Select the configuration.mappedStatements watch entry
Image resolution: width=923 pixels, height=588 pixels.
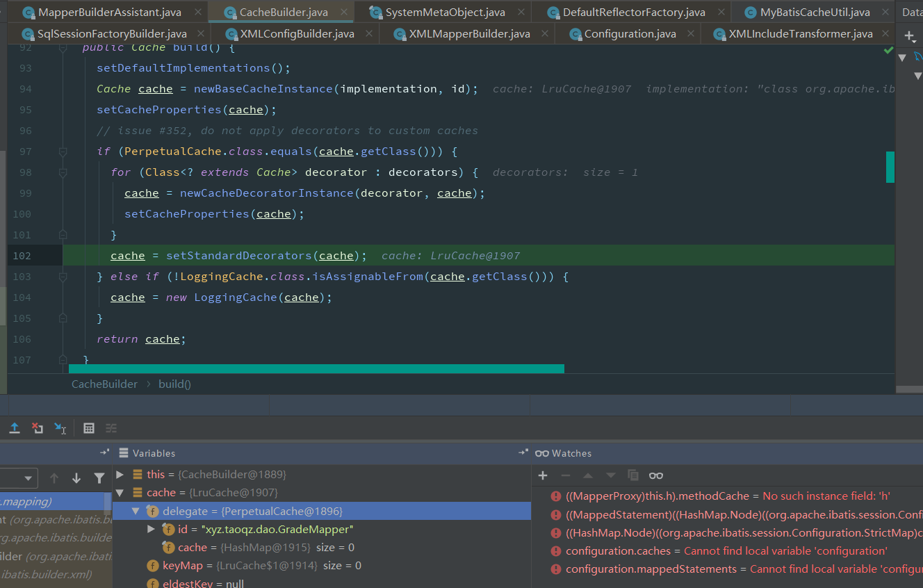(x=728, y=569)
